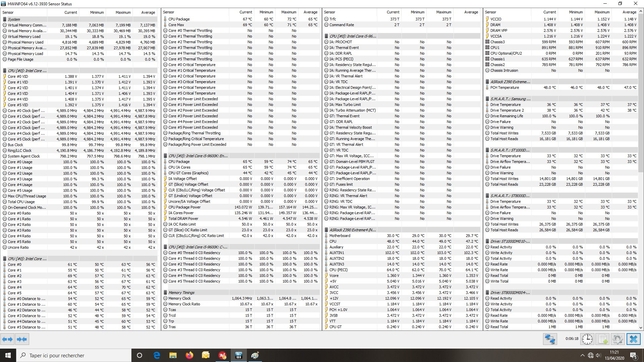Click the expand columns arrows button
644x362 pixels.
pyautogui.click(x=7, y=339)
